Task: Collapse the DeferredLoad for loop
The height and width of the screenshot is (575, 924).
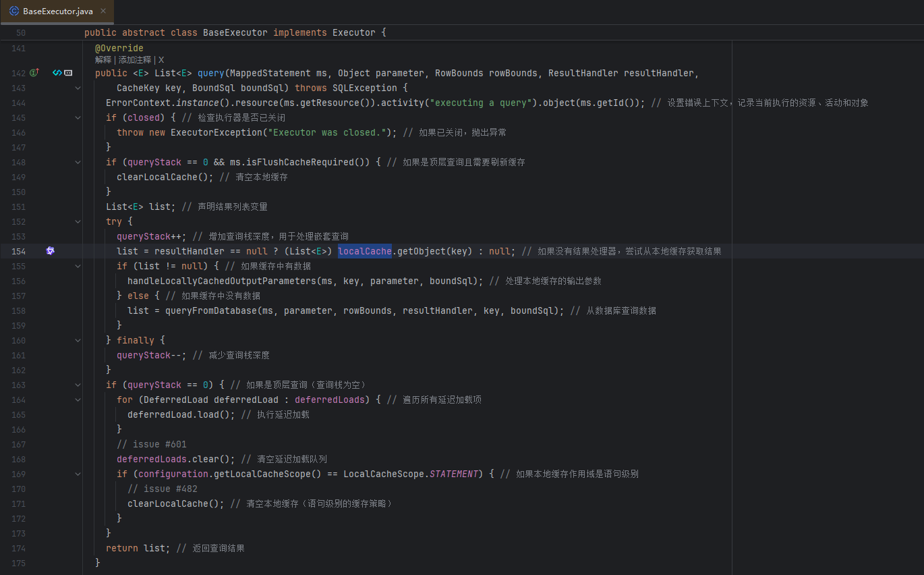Action: (78, 400)
